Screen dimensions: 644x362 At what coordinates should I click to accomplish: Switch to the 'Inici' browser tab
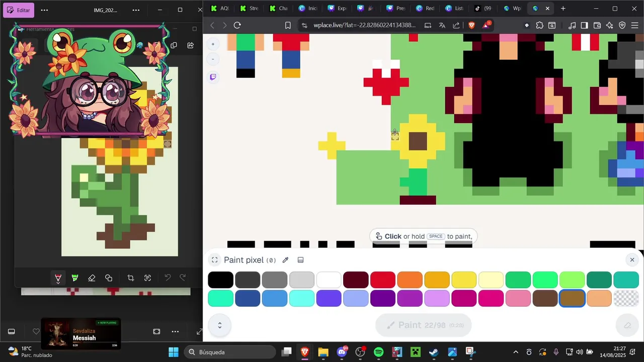pos(307,9)
